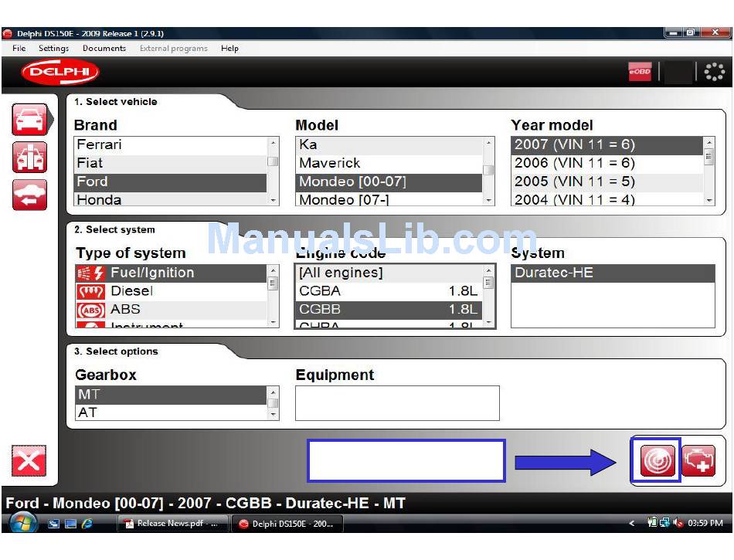The height and width of the screenshot is (560, 734).
Task: Choose AT gearbox option
Action: click(x=88, y=412)
